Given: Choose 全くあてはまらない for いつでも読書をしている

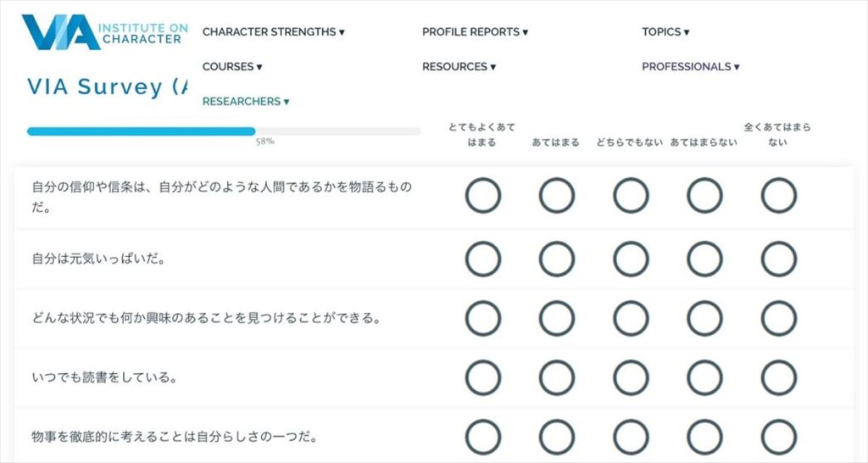Looking at the screenshot, I should 778,377.
